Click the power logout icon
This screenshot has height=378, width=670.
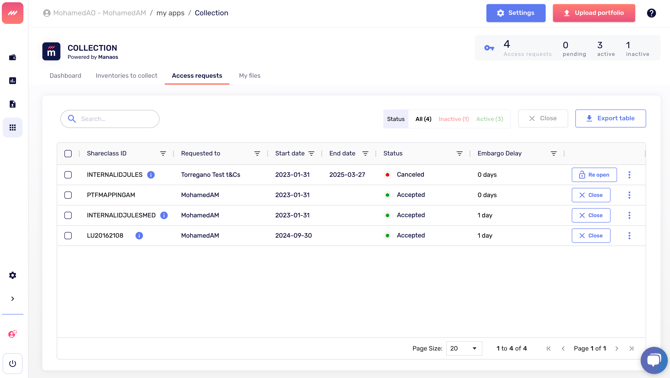12,363
